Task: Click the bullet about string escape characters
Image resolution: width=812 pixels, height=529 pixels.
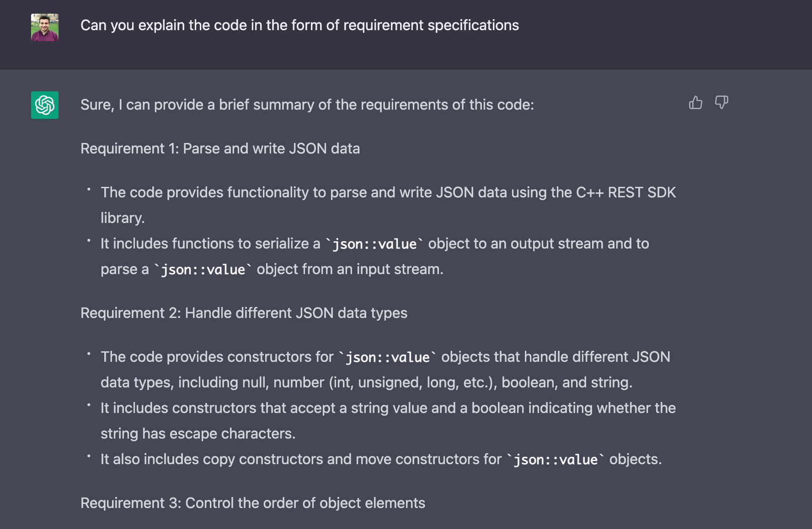Action: tap(388, 408)
